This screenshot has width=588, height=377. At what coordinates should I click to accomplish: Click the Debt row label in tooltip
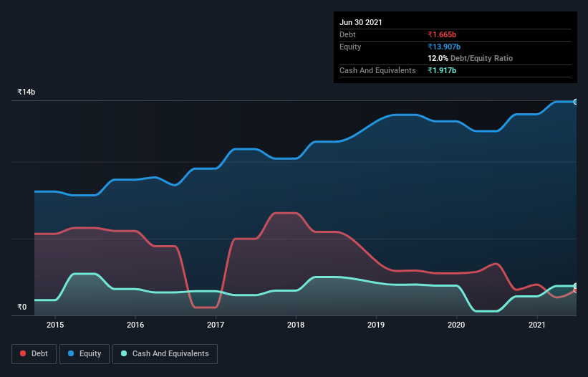[347, 34]
